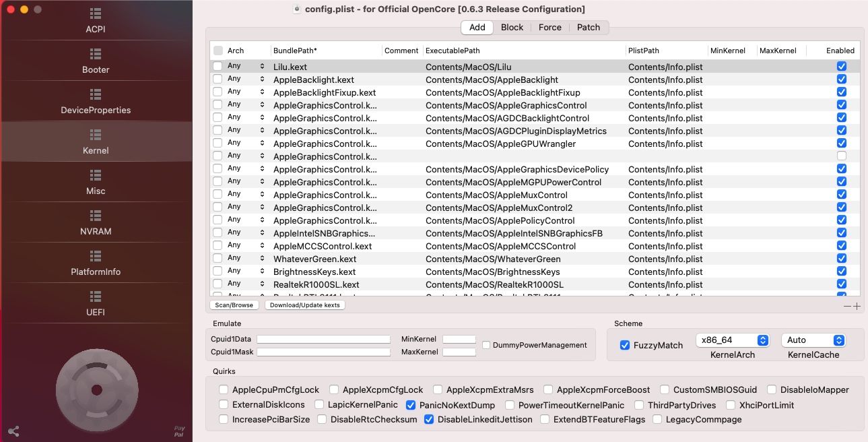Click the Emulate MaxKernel field
This screenshot has width=868, height=442.
point(459,352)
